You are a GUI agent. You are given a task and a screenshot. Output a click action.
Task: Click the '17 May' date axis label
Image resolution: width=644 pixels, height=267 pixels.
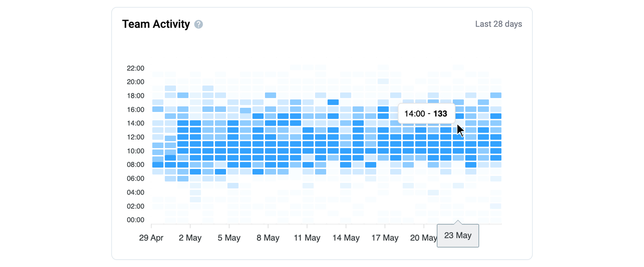pyautogui.click(x=385, y=238)
